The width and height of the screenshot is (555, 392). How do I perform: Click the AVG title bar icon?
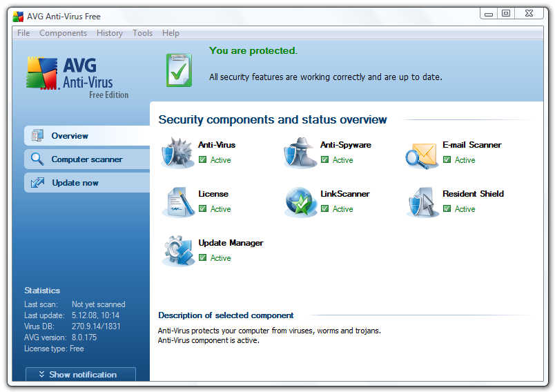[x=18, y=17]
